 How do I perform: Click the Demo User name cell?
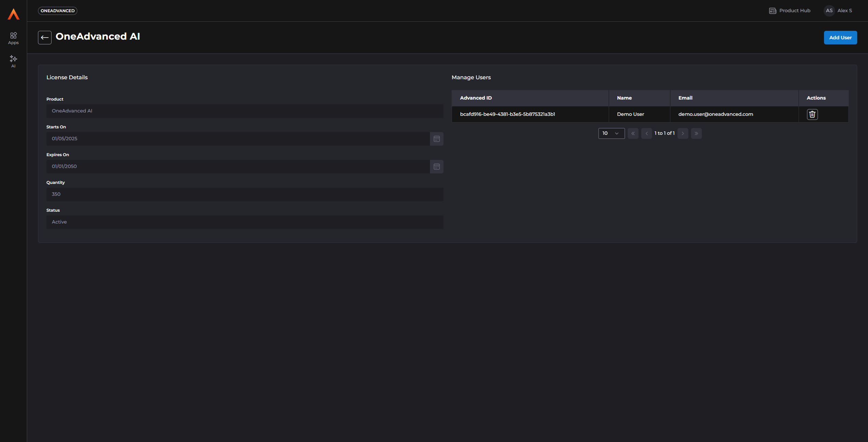[639, 114]
